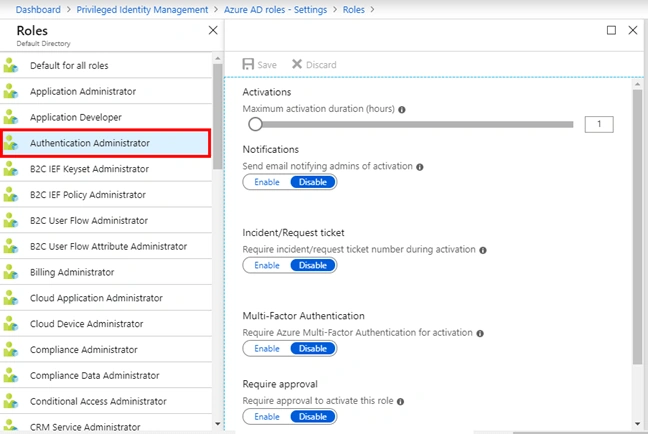
Task: Open Roles breadcrumb link
Action: click(354, 10)
